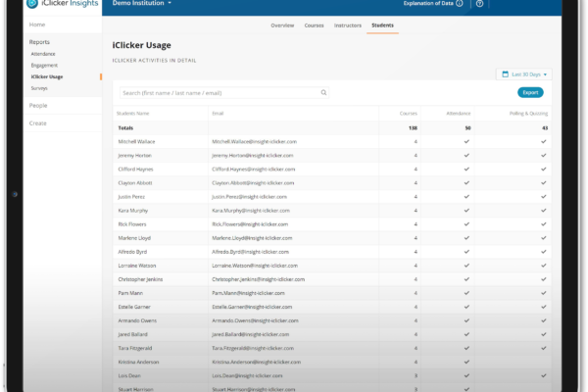
Task: Sort by the Attendance column header
Action: 459,114
